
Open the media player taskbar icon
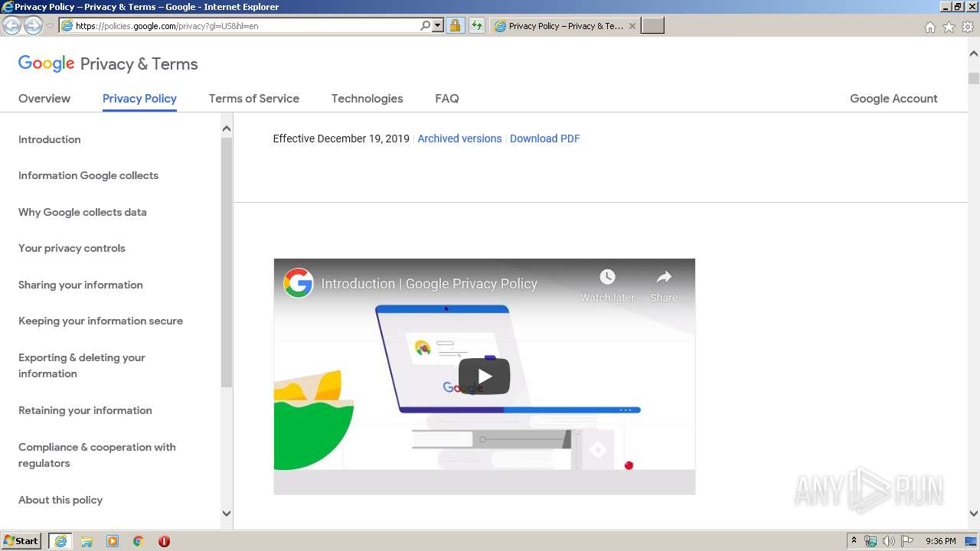click(x=113, y=541)
